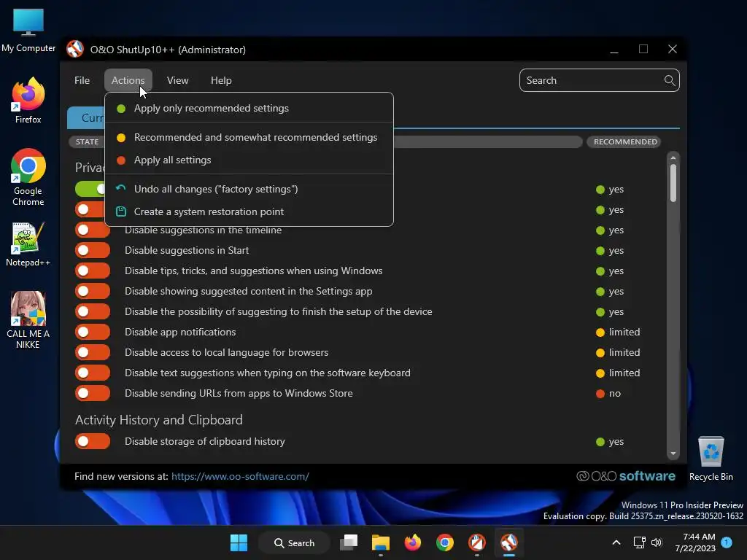
Task: Open the File menu
Action: pos(82,80)
